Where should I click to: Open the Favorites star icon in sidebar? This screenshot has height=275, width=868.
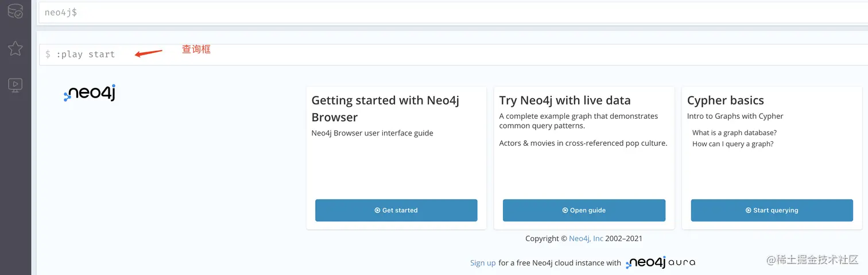[x=15, y=48]
